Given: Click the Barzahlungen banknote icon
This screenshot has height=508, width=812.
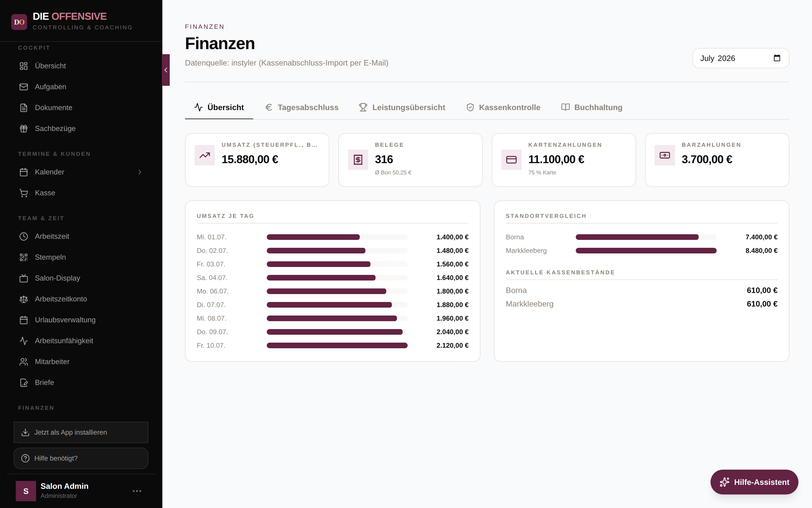Looking at the screenshot, I should click(x=665, y=155).
